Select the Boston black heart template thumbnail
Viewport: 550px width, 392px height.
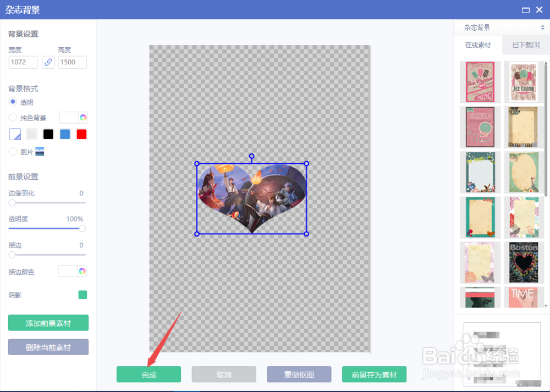pyautogui.click(x=524, y=262)
